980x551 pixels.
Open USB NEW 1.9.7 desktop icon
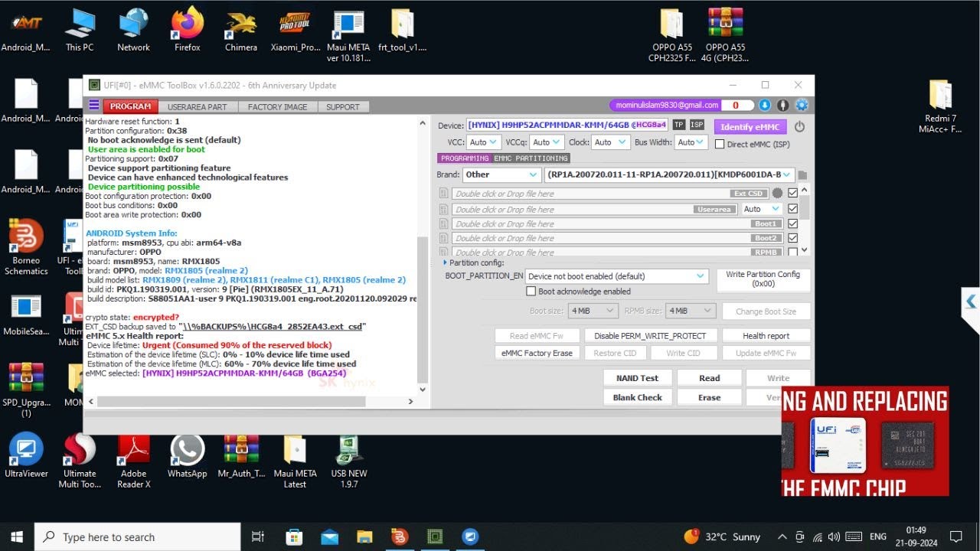pyautogui.click(x=349, y=461)
